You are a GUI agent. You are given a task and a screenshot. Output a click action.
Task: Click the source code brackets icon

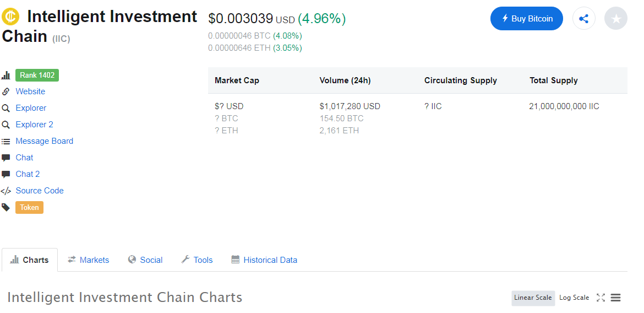(x=6, y=191)
